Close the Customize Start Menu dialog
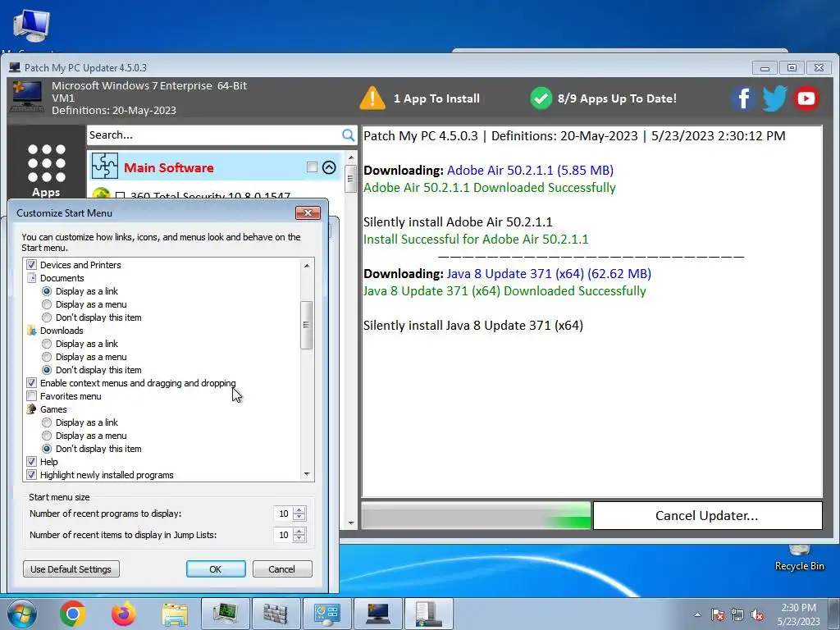840x630 pixels. 308,212
